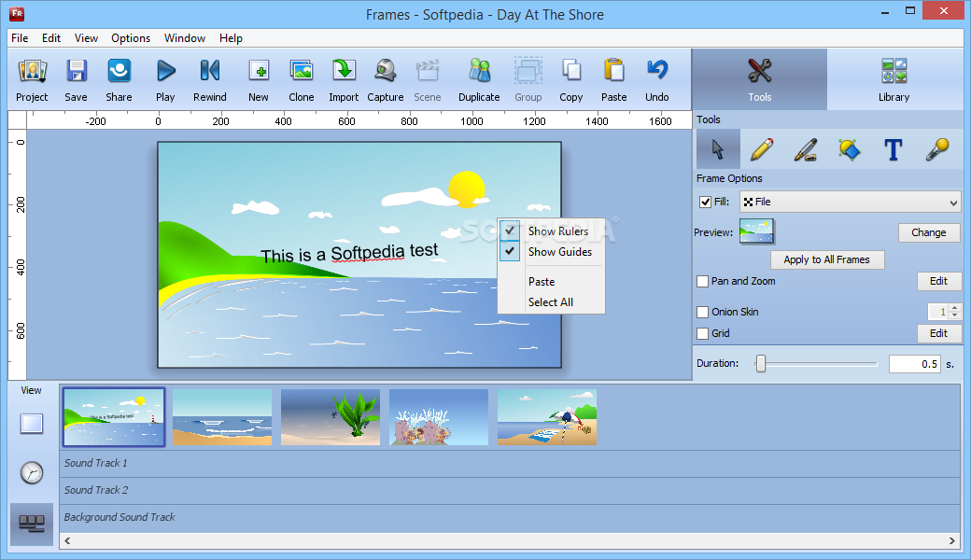Select the beach waves frame thumbnail
The width and height of the screenshot is (971, 560).
222,417
